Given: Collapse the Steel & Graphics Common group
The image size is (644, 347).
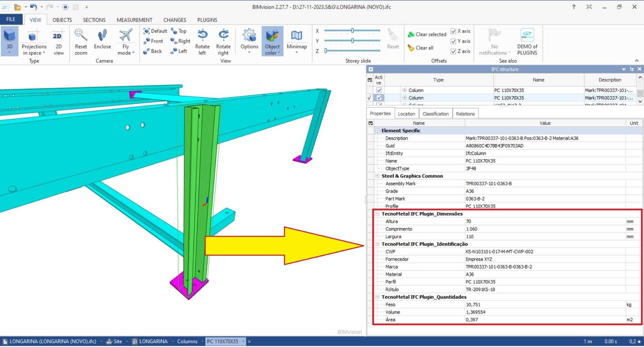Looking at the screenshot, I should 377,176.
